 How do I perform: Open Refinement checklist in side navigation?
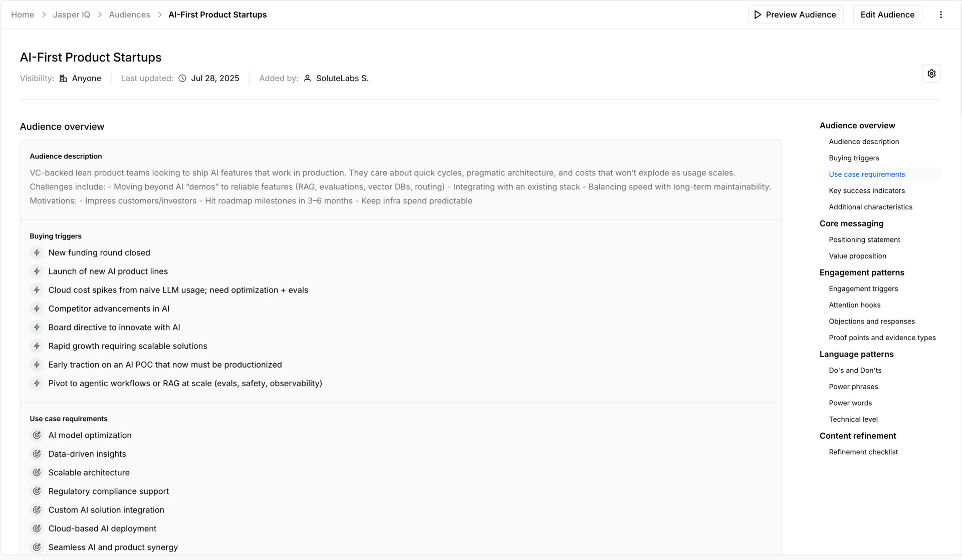coord(863,452)
